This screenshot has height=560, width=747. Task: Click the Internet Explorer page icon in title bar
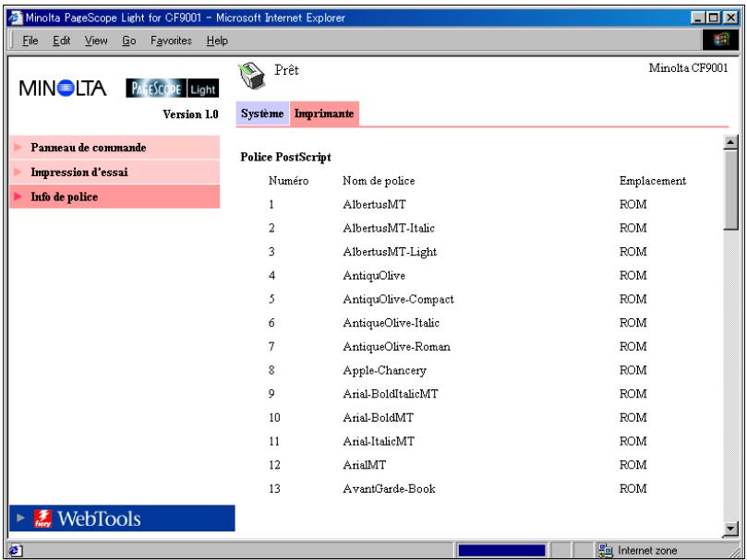17,18
